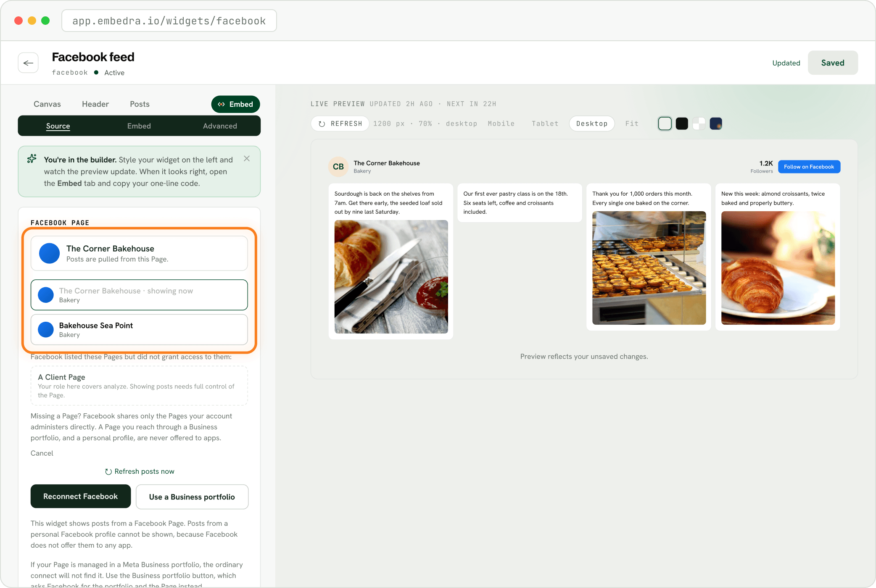Open the Advanced sub-tab
876x588 pixels.
coord(220,126)
